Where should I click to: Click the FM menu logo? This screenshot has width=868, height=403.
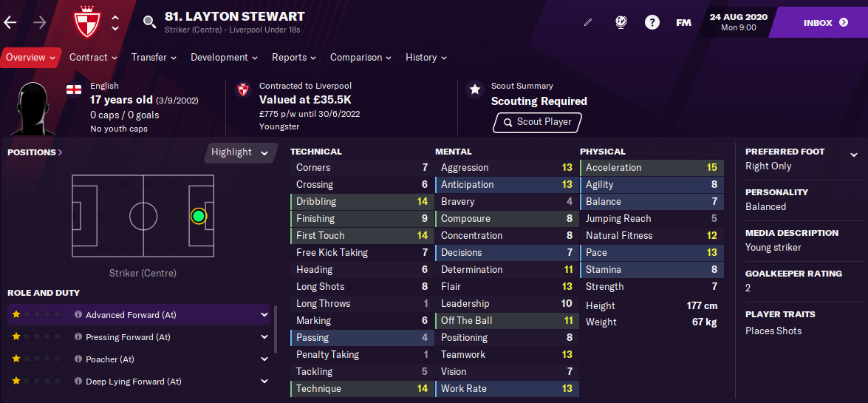pyautogui.click(x=683, y=23)
